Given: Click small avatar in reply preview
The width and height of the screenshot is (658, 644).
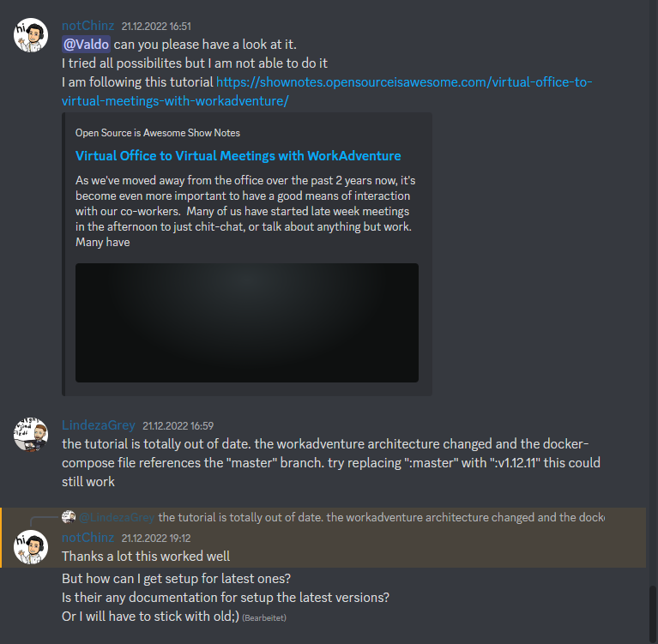Looking at the screenshot, I should click(x=69, y=517).
